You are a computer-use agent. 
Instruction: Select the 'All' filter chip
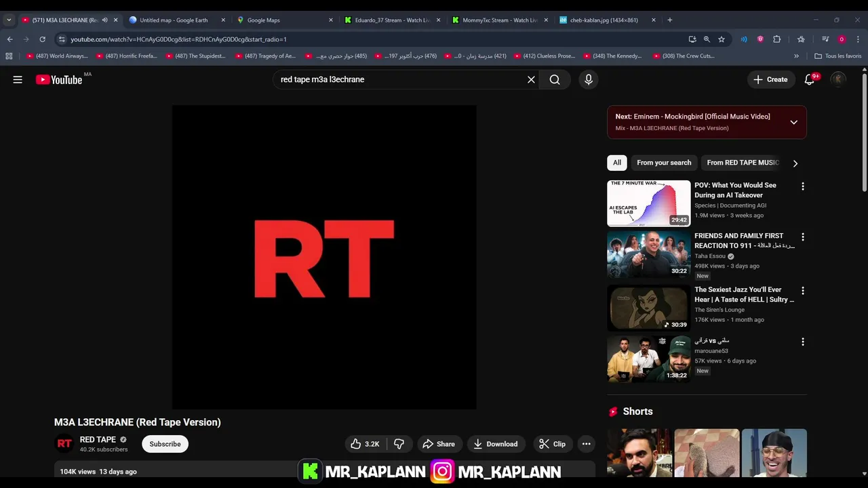[616, 163]
